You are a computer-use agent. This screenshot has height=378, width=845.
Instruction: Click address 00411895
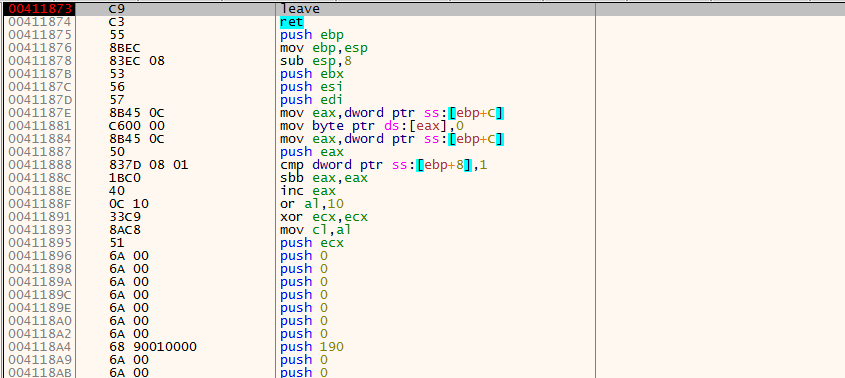click(x=40, y=243)
